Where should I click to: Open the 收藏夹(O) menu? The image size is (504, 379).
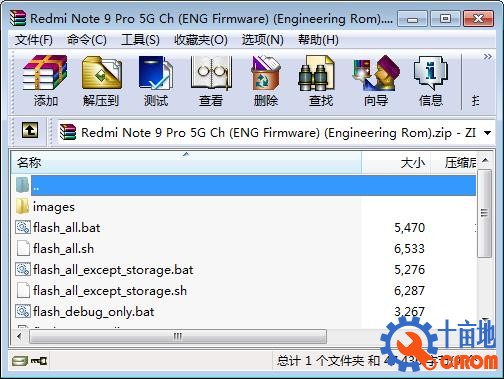201,40
